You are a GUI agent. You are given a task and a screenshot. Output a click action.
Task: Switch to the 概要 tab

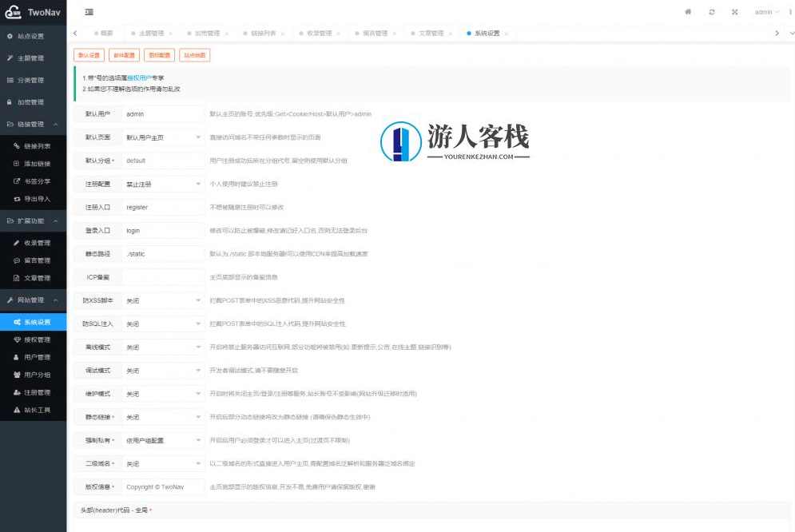click(x=103, y=33)
